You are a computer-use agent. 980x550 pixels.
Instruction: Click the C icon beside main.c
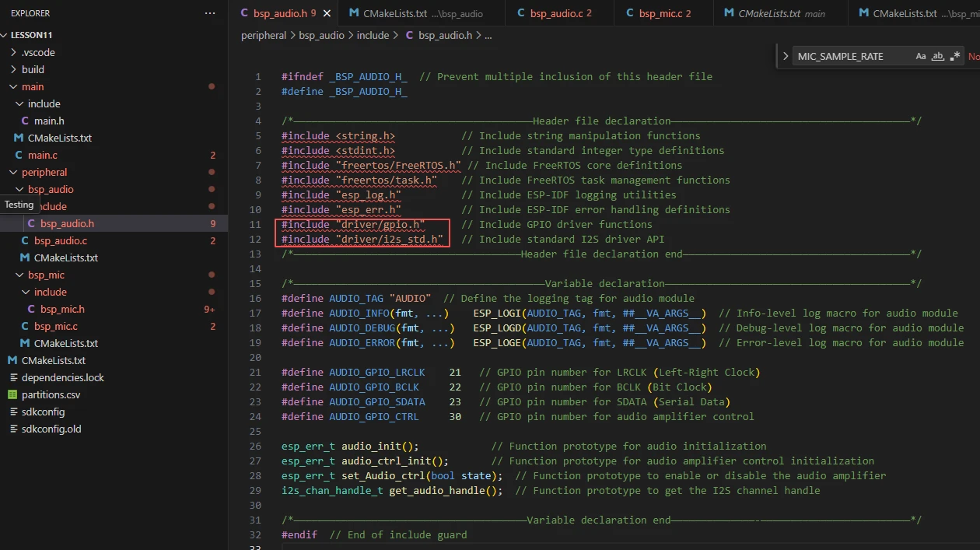(x=19, y=155)
